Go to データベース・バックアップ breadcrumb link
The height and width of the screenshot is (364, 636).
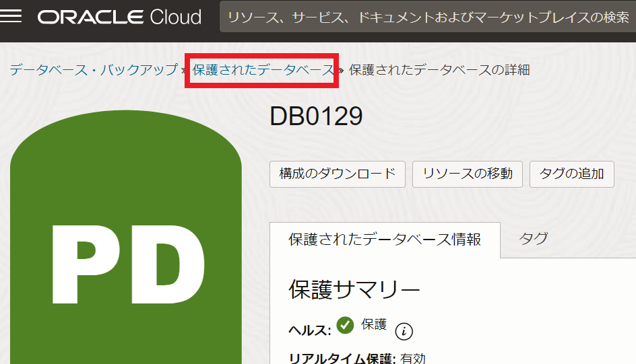tap(93, 70)
